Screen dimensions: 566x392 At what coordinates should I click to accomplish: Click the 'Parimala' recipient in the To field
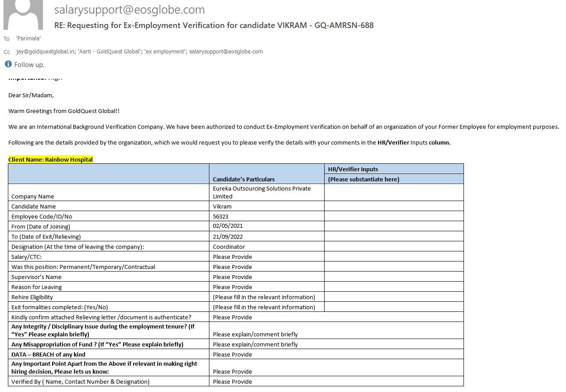tap(28, 39)
